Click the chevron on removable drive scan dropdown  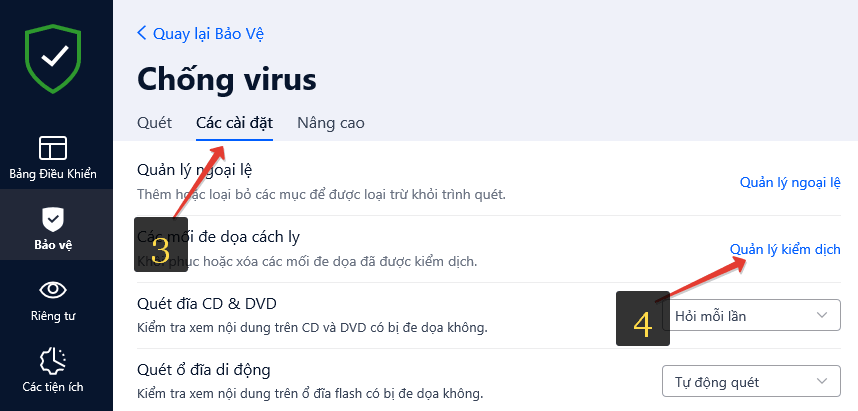(821, 381)
